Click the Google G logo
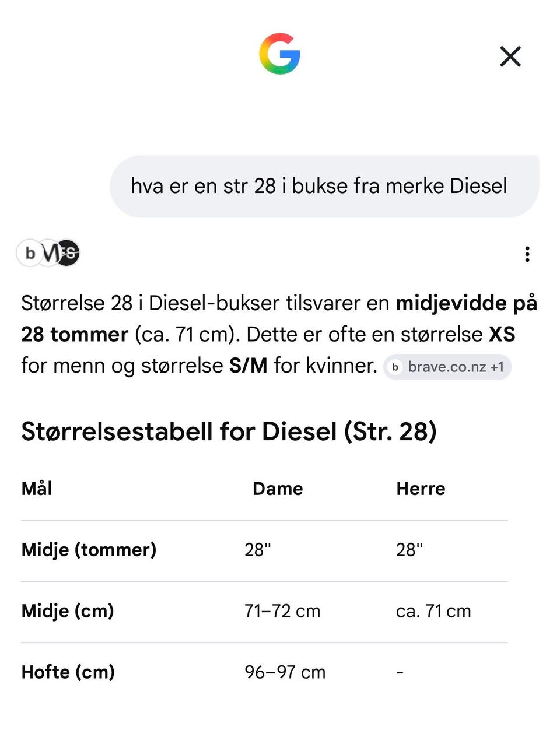Viewport: 560px width, 730px height. [x=279, y=54]
